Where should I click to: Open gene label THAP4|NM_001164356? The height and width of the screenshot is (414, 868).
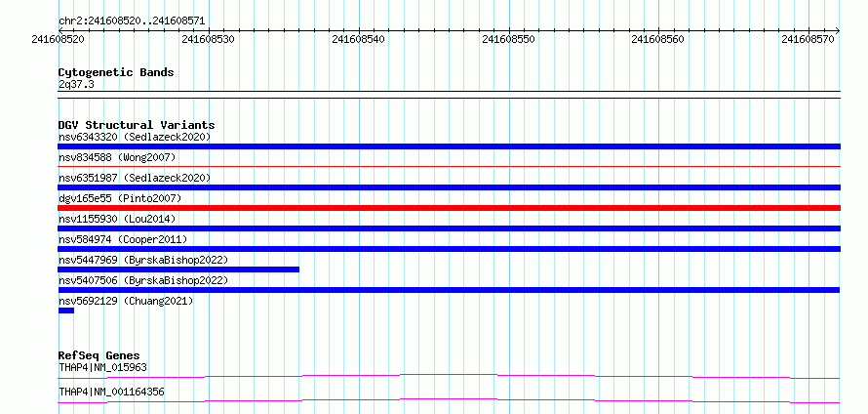tap(111, 392)
